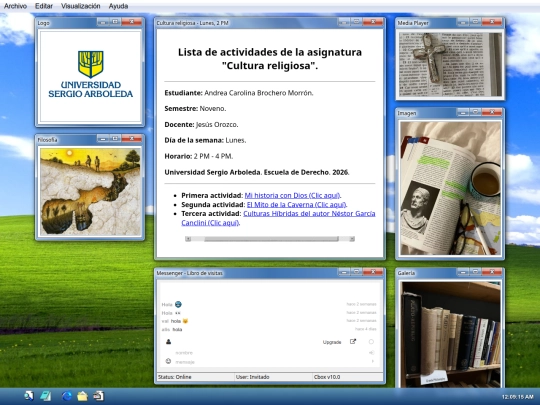Open the Ayuda menu

[x=118, y=6]
